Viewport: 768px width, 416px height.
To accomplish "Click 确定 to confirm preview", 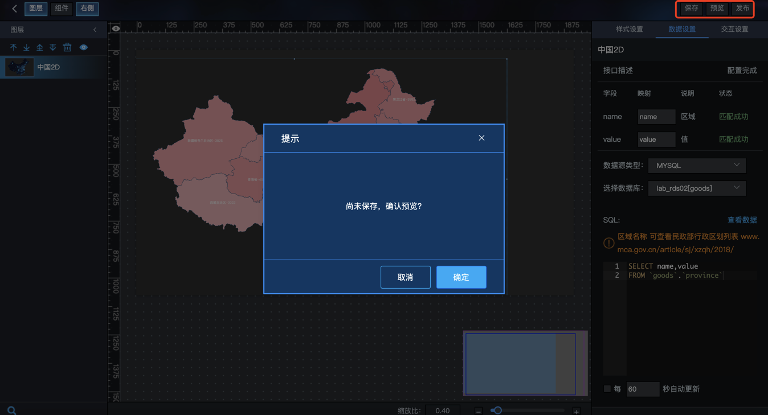I will (461, 277).
